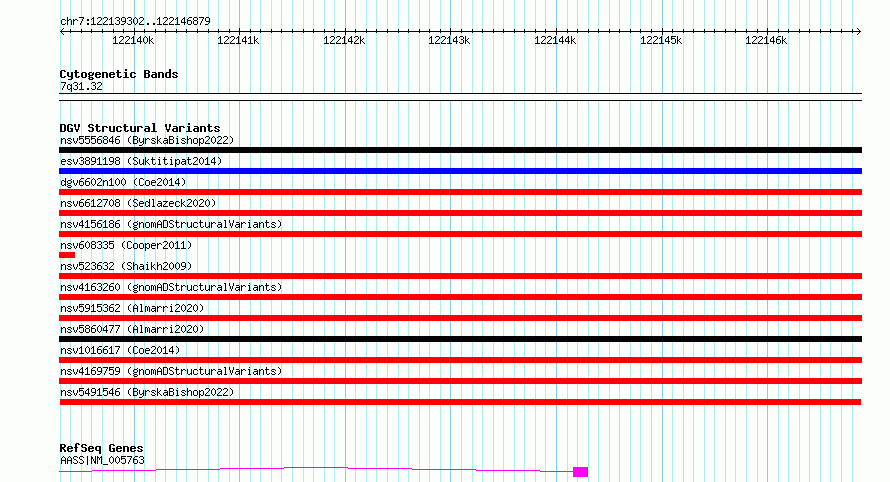Click the chr7:122139302..122146879 coordinate label

coord(135,21)
